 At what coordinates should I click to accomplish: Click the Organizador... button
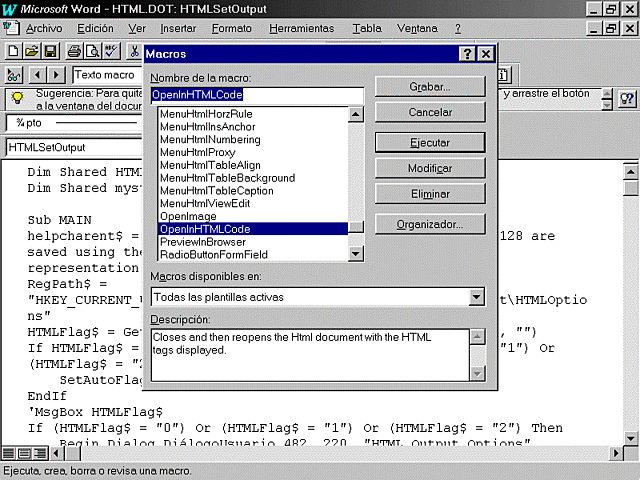click(430, 224)
